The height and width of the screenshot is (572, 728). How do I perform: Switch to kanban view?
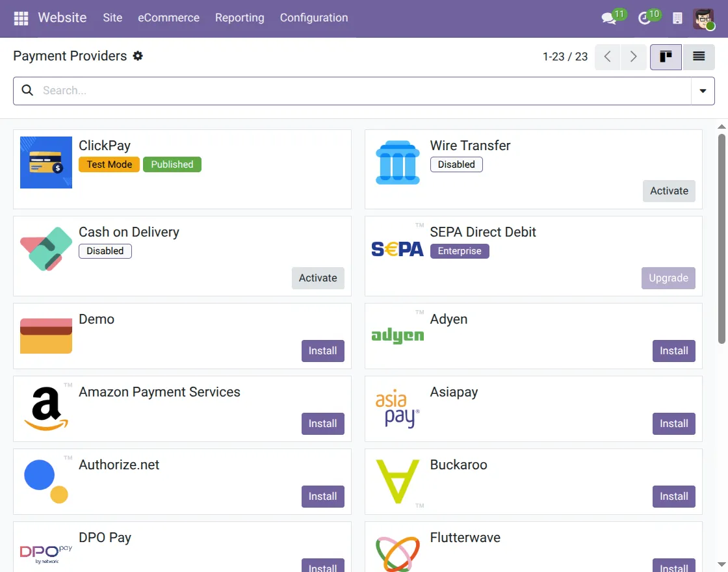(x=666, y=57)
